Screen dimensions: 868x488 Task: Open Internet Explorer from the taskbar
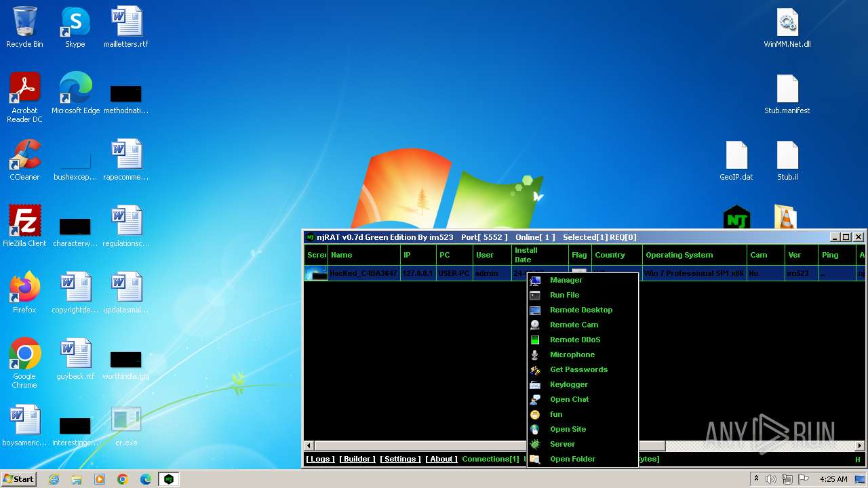(54, 479)
